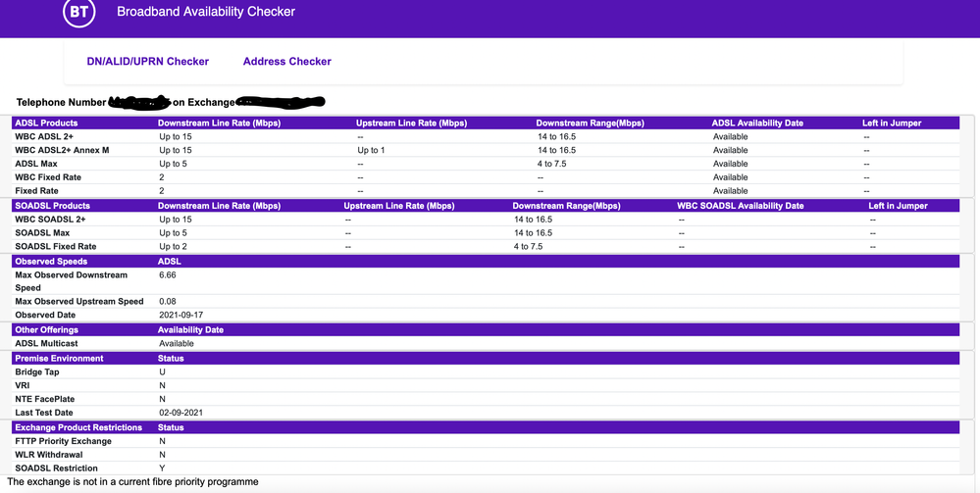Click the WBC ADSL 2+ row label
Screen dimensions: 980x493
pyautogui.click(x=44, y=137)
